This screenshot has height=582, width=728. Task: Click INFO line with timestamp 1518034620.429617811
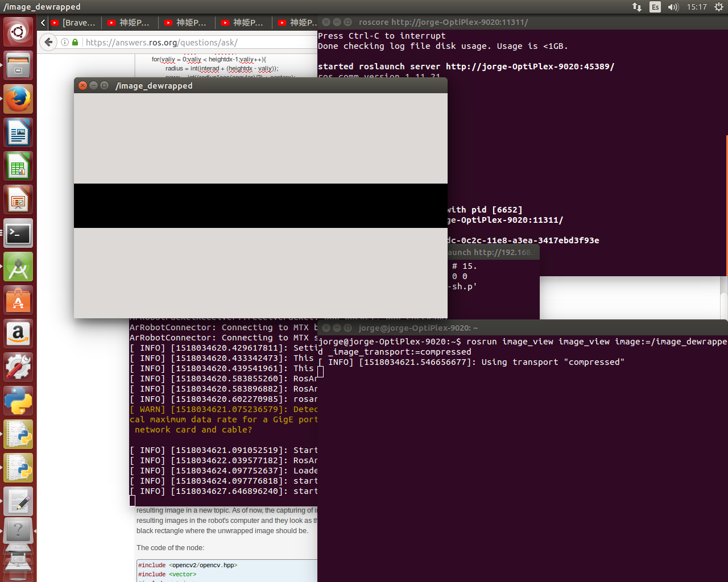point(224,348)
